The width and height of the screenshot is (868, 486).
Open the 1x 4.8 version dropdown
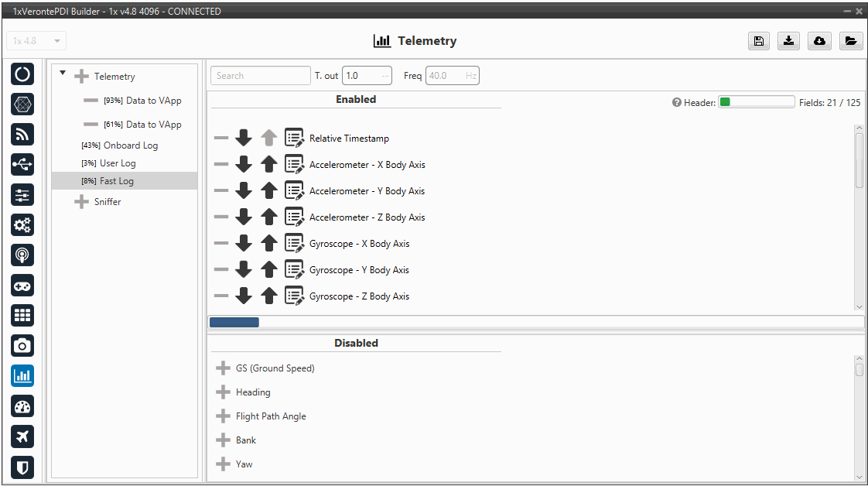pyautogui.click(x=36, y=41)
